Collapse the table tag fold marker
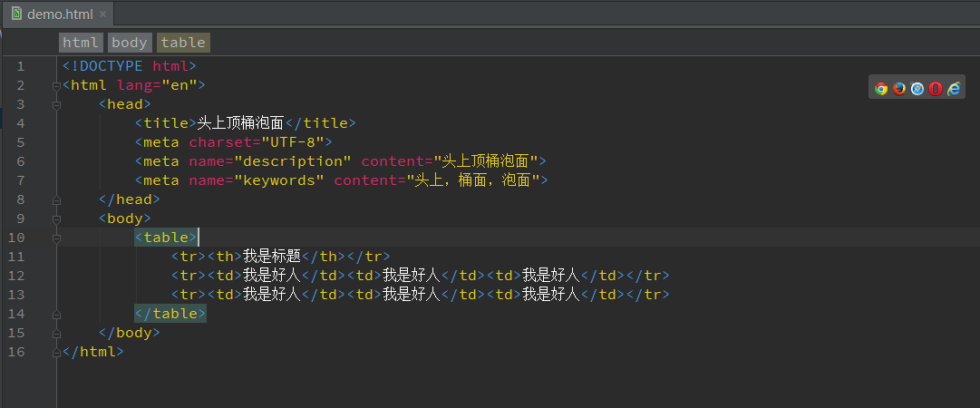This screenshot has height=408, width=980. [57, 238]
